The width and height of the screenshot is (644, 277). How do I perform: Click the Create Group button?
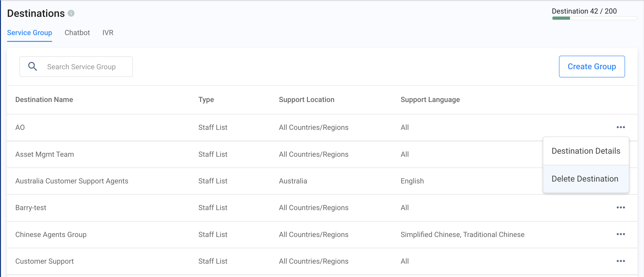592,66
